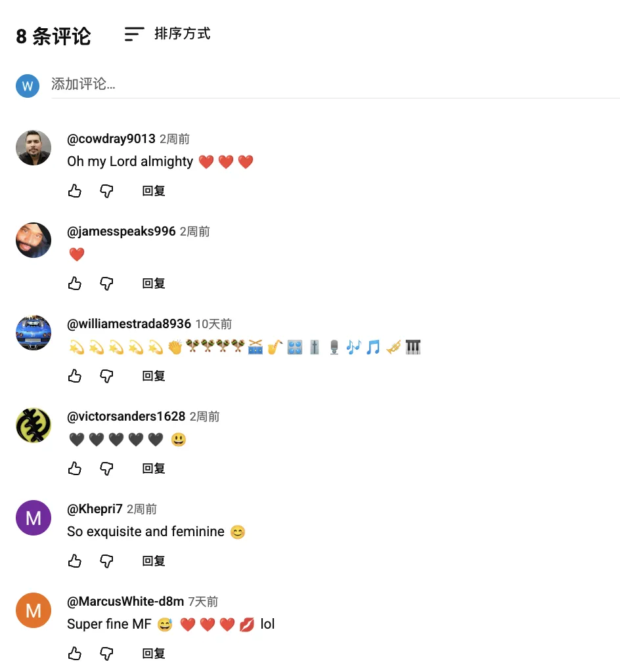Dislike @williamestrada8936's emoji comment

pos(106,376)
